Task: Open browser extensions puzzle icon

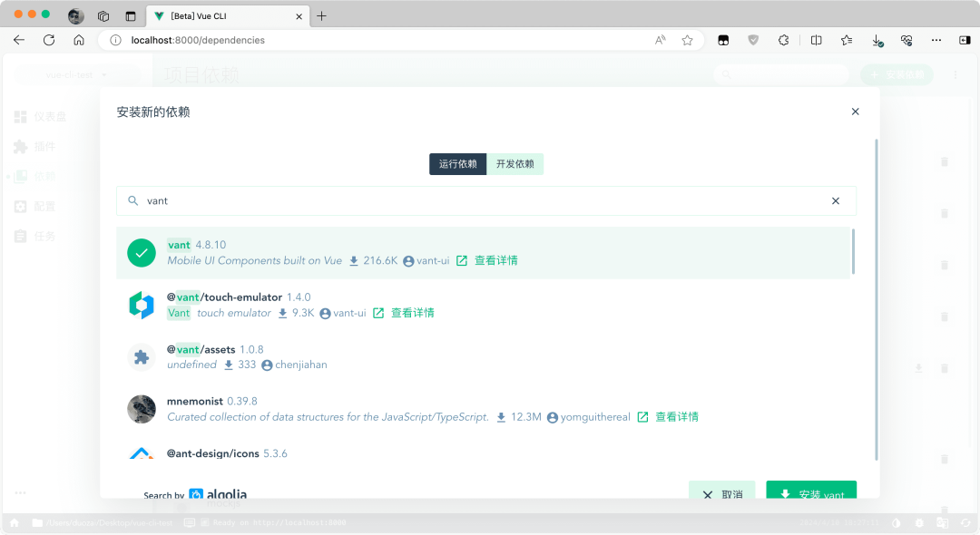Action: [784, 40]
